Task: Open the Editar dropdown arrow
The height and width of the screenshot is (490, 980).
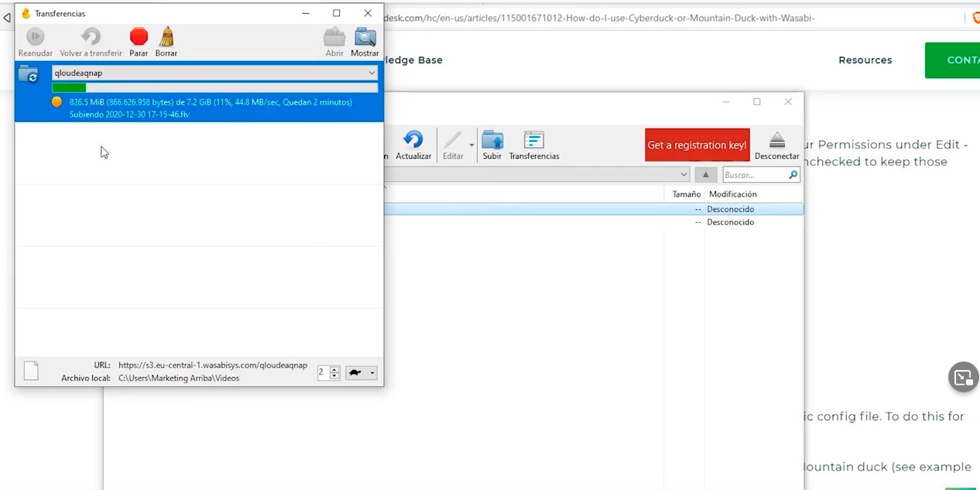Action: tap(471, 145)
